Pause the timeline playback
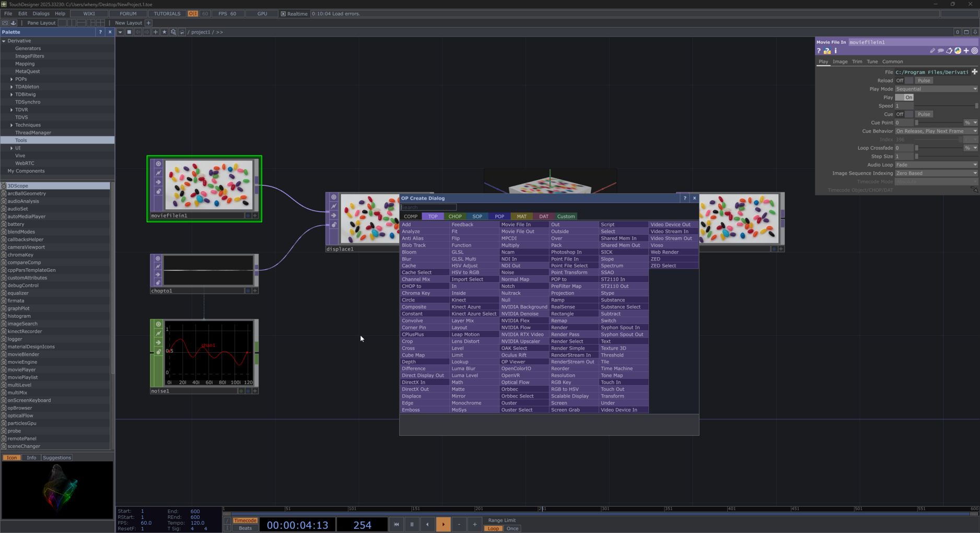The width and height of the screenshot is (980, 533). [x=412, y=524]
